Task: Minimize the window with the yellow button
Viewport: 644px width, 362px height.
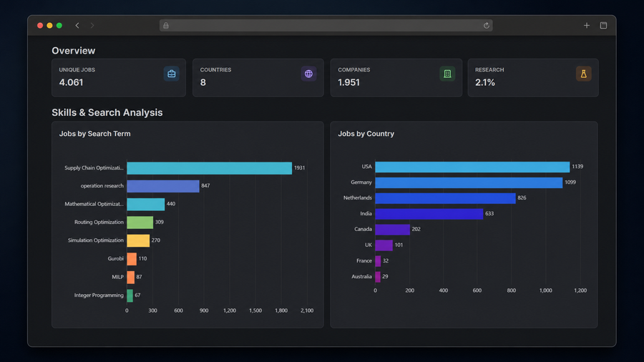Action: [49, 26]
